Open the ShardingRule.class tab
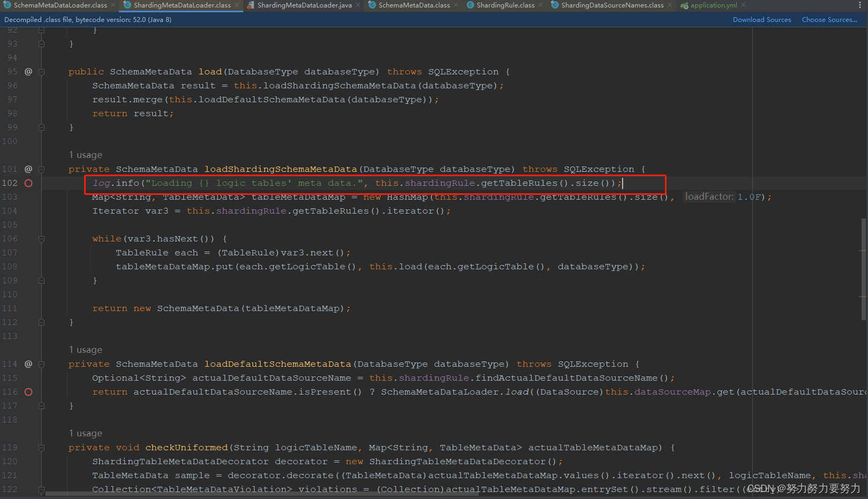The image size is (868, 499). (505, 5)
